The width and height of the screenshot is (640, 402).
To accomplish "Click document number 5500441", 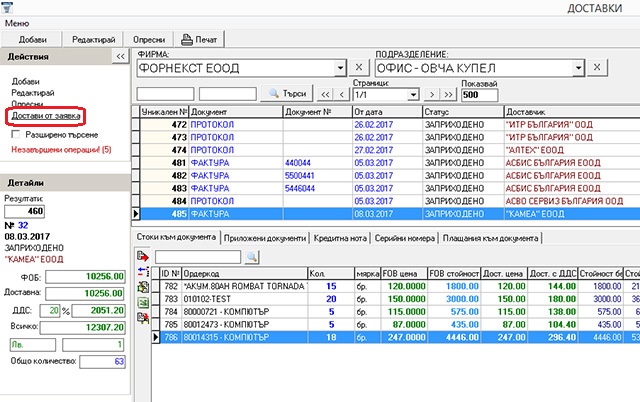I will tap(300, 175).
